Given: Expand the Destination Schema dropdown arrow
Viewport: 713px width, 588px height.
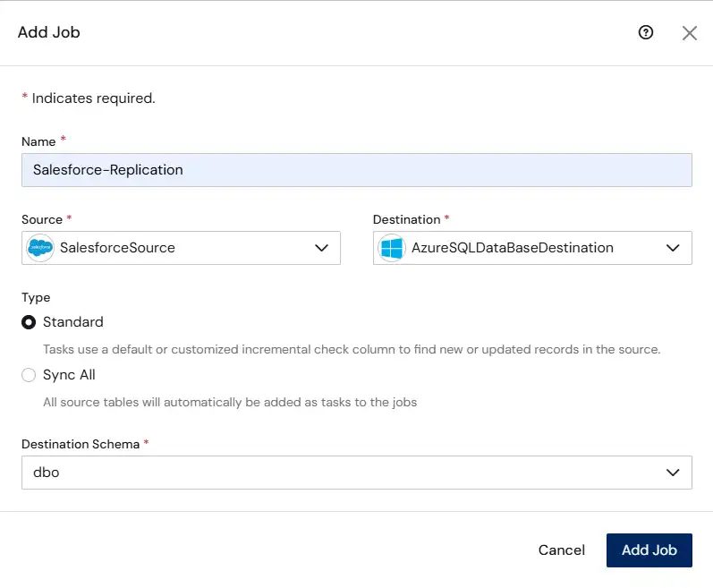Looking at the screenshot, I should 673,473.
